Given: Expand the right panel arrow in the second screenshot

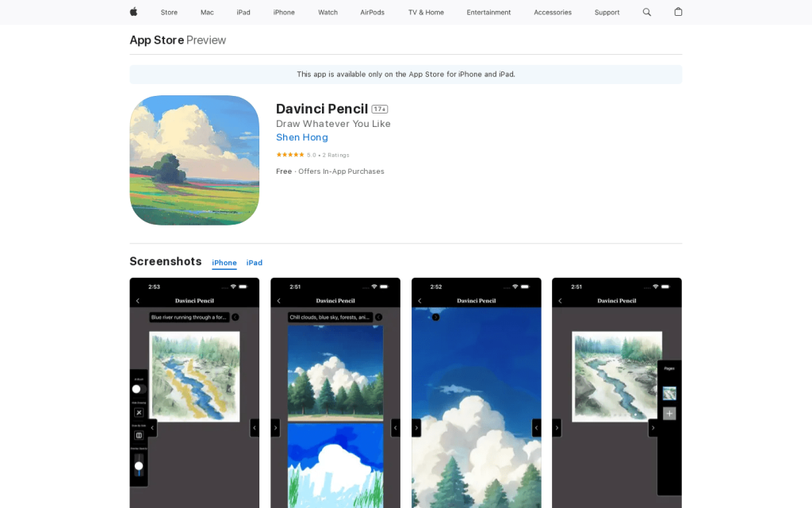Looking at the screenshot, I should (395, 428).
